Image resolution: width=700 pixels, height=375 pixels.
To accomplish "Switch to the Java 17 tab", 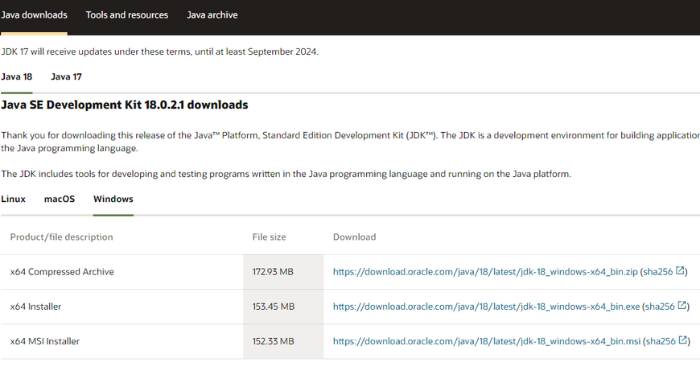I will (66, 77).
